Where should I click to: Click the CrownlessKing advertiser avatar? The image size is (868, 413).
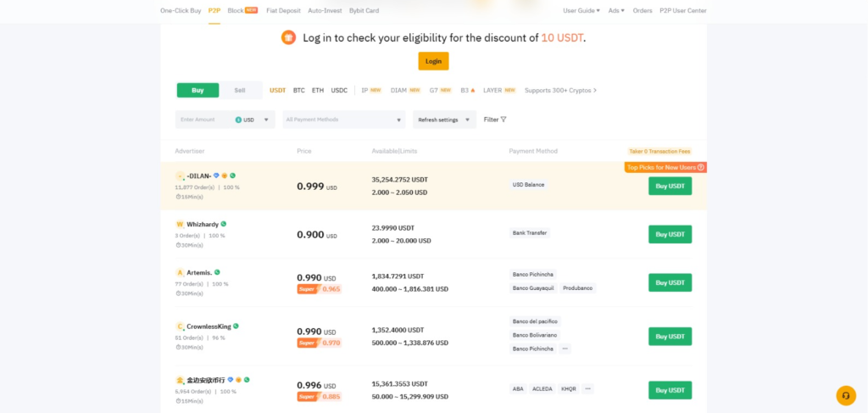coord(180,326)
